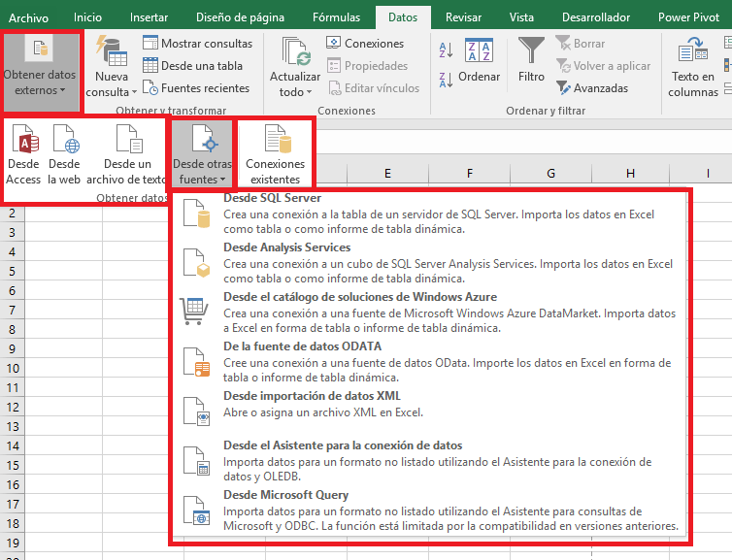The width and height of the screenshot is (732, 560).
Task: Click Editar vínculos
Action: click(374, 88)
